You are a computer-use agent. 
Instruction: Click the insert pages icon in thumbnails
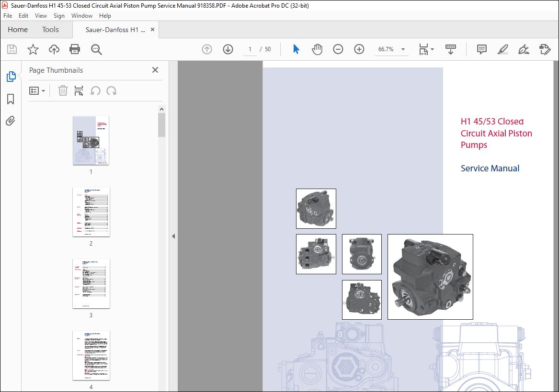coord(79,91)
